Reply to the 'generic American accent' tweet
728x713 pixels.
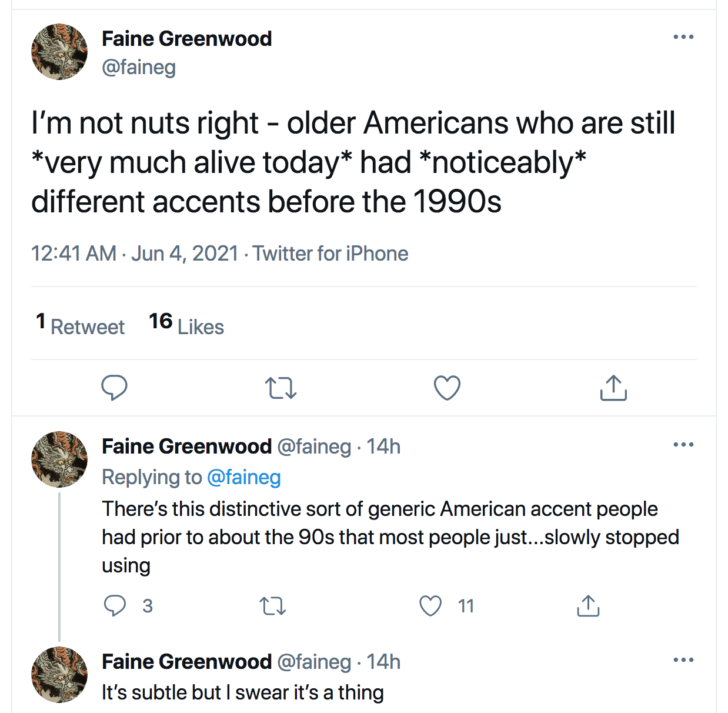click(115, 605)
